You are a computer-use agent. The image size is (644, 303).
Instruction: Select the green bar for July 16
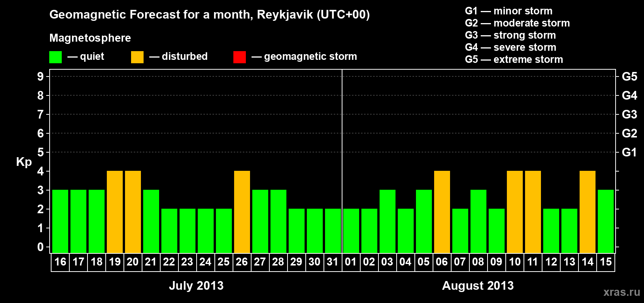point(60,221)
